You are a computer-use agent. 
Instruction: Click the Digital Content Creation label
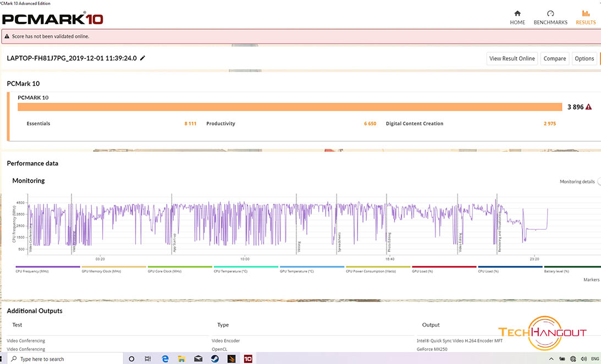pos(415,124)
